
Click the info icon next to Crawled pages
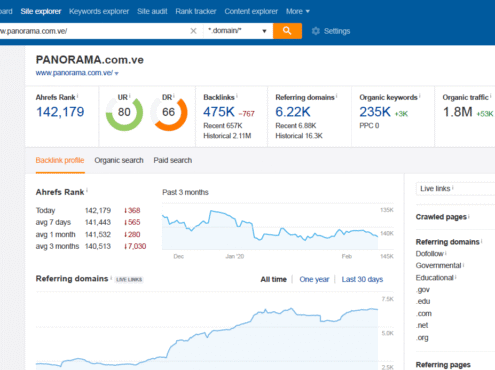[x=469, y=216]
